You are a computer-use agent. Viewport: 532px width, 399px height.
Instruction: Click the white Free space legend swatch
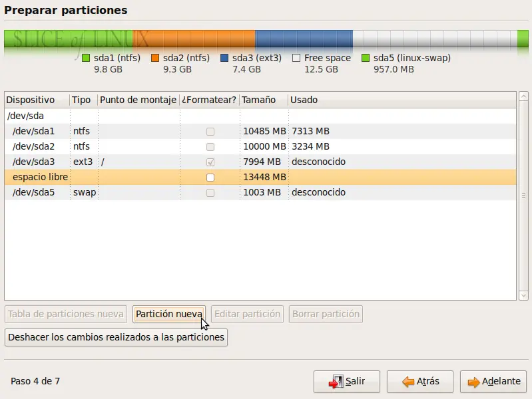[x=296, y=58]
